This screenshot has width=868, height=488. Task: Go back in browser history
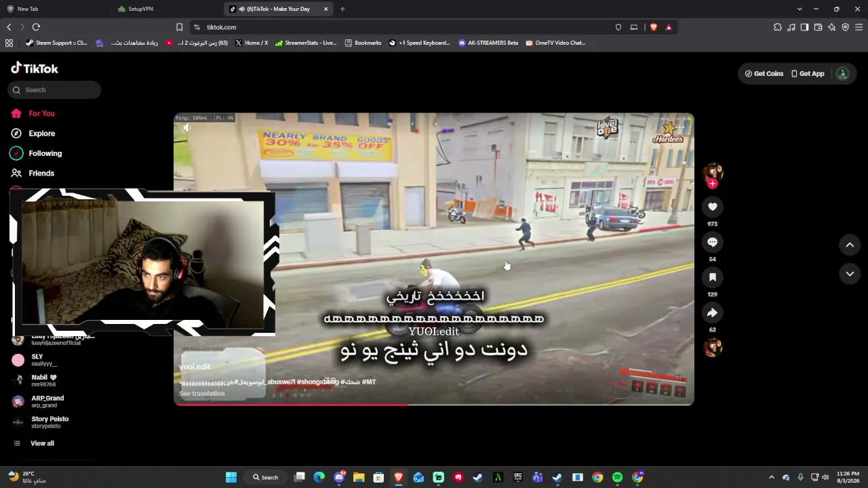[9, 27]
